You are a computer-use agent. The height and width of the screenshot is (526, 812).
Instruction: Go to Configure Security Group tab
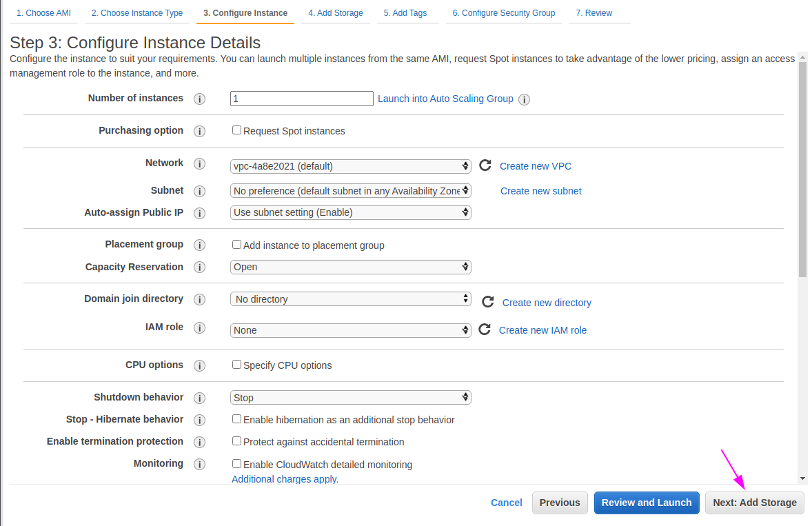click(503, 13)
